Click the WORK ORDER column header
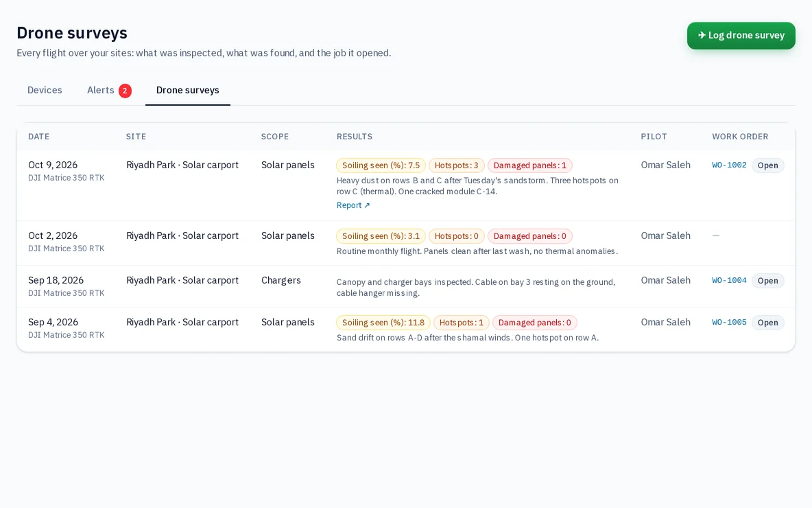Screen dimensions: 812x508 [740, 137]
